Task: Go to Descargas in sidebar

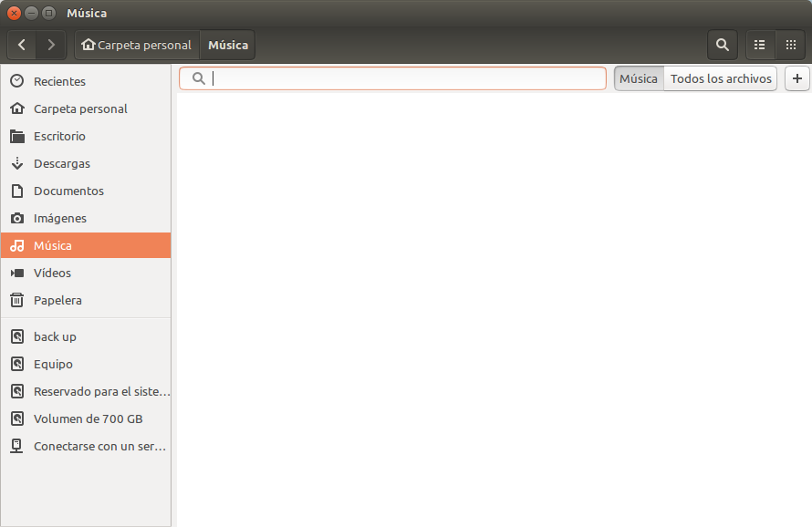Action: point(61,163)
